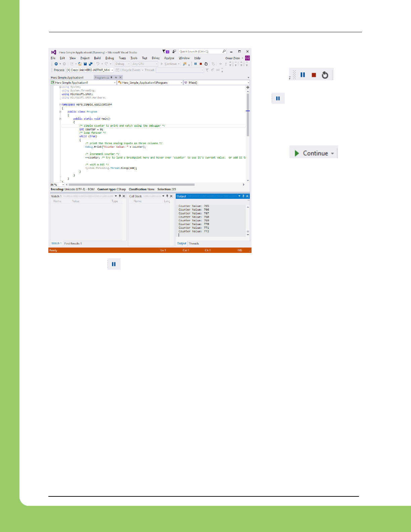Switch to the Threads tab

[x=194, y=243]
